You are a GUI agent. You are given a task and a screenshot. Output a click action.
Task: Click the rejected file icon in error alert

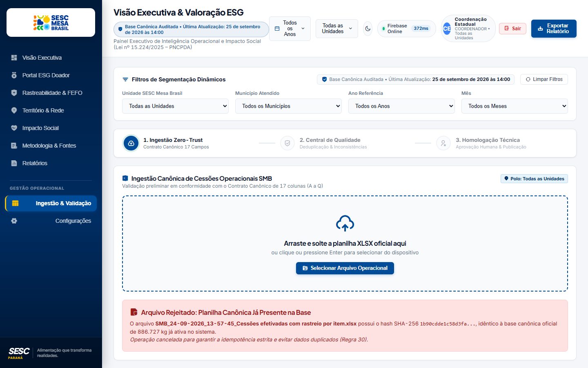click(134, 312)
